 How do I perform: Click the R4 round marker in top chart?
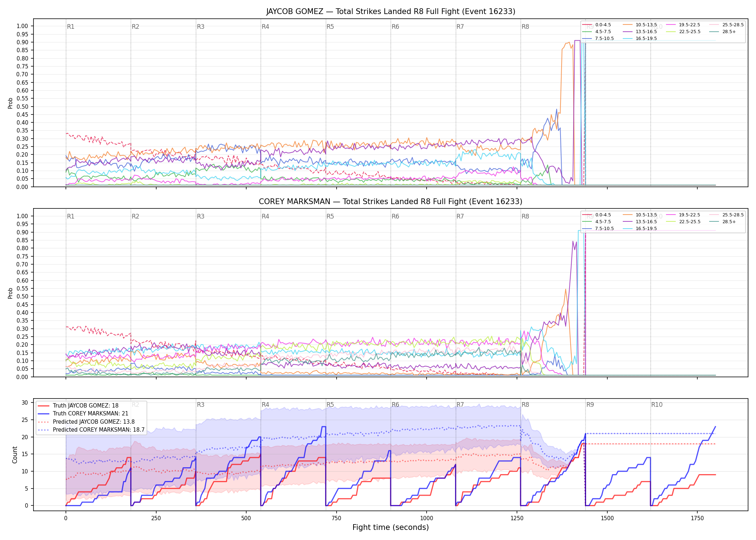coord(265,27)
